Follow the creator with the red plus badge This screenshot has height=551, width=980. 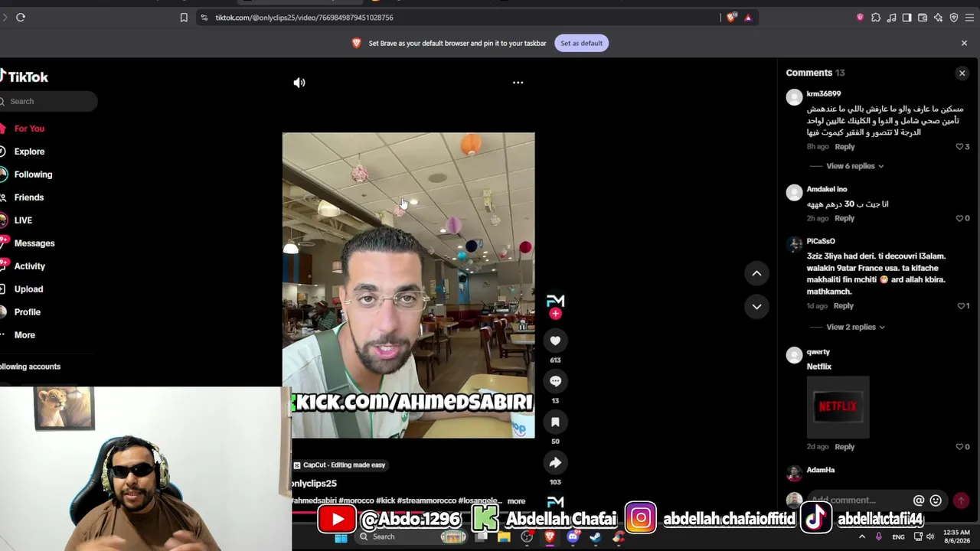pyautogui.click(x=555, y=314)
